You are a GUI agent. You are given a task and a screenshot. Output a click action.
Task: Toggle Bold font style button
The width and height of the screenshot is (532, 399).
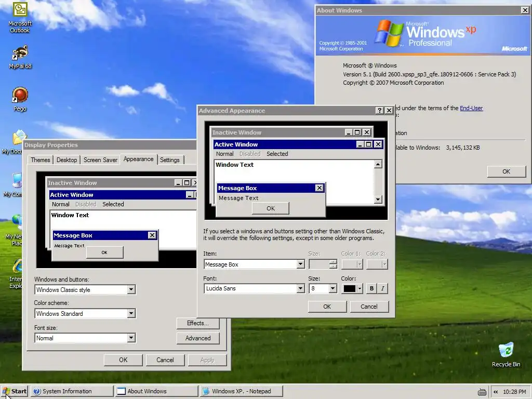pyautogui.click(x=371, y=288)
